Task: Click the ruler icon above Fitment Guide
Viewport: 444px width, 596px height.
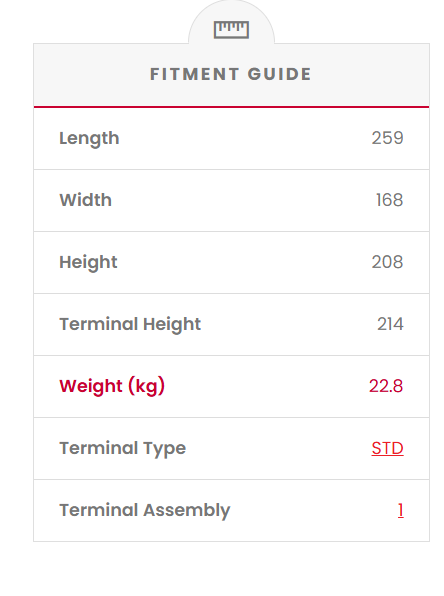Action: coord(231,30)
